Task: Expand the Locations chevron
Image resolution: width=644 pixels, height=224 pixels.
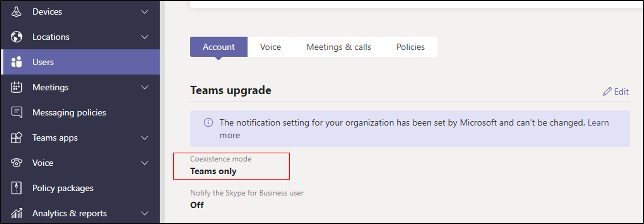Action: click(x=145, y=37)
